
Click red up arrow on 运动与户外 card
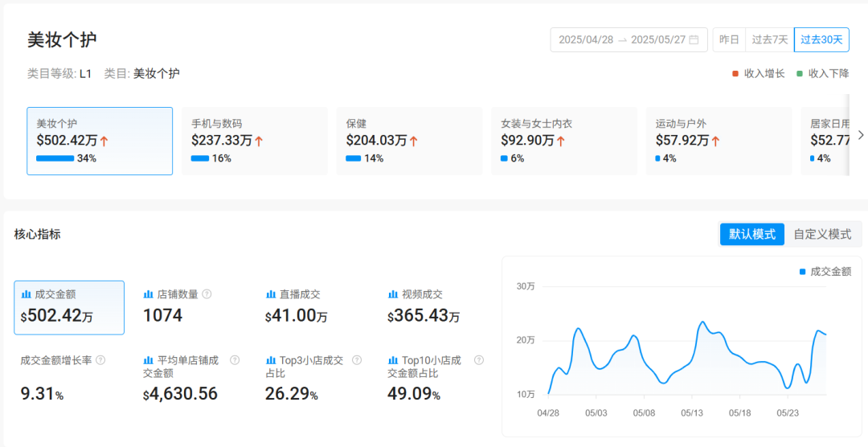coord(715,141)
